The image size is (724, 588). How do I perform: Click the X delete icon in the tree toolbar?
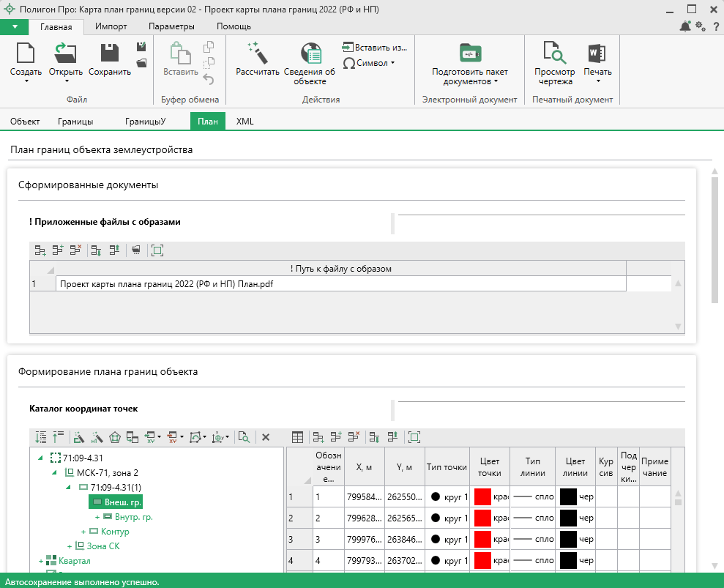pos(266,437)
